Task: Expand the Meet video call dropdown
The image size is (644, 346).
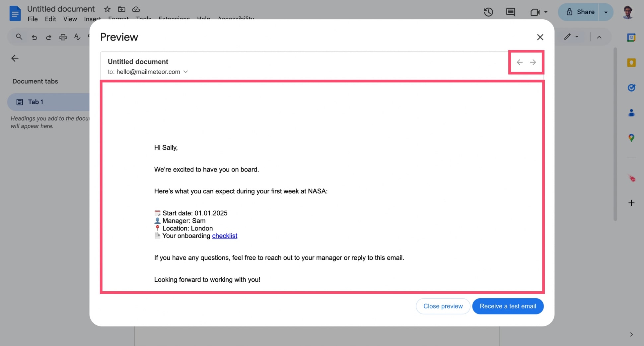Action: [x=545, y=12]
